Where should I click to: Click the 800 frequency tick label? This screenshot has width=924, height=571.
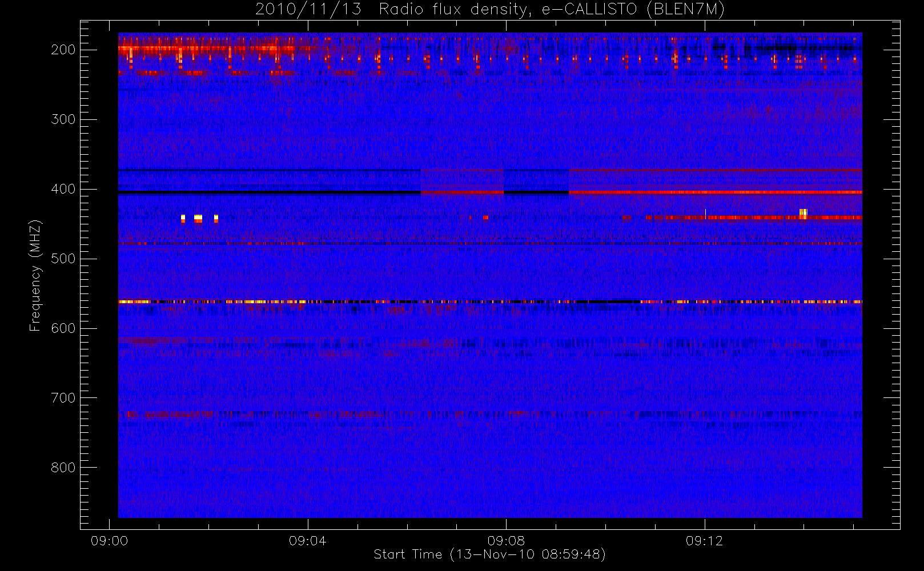[63, 468]
